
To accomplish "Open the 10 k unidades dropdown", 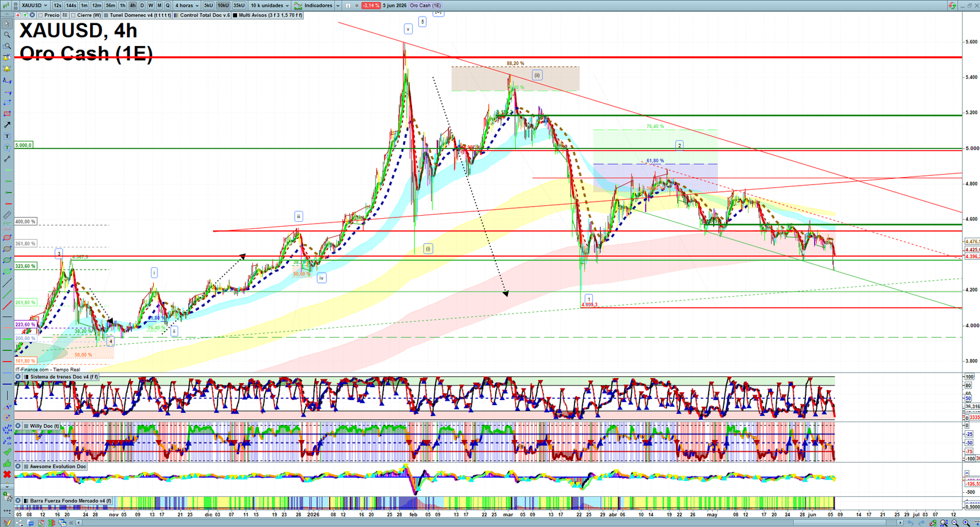I will [269, 6].
